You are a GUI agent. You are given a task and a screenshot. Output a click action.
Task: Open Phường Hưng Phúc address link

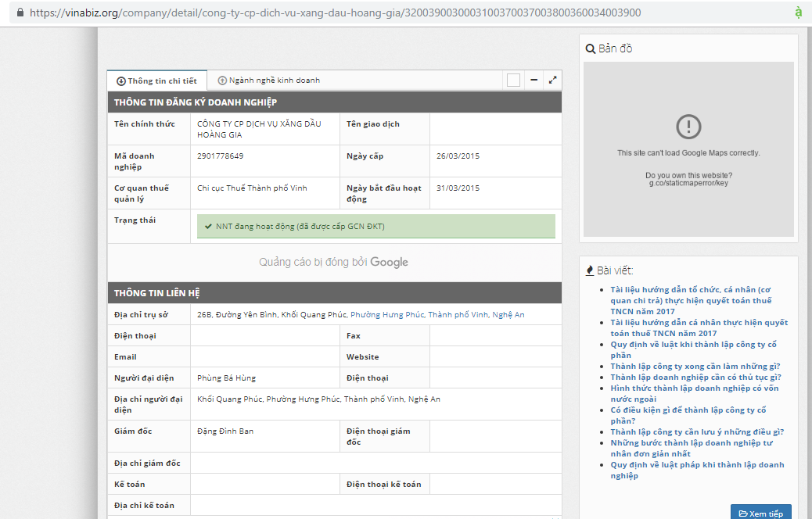(x=387, y=315)
